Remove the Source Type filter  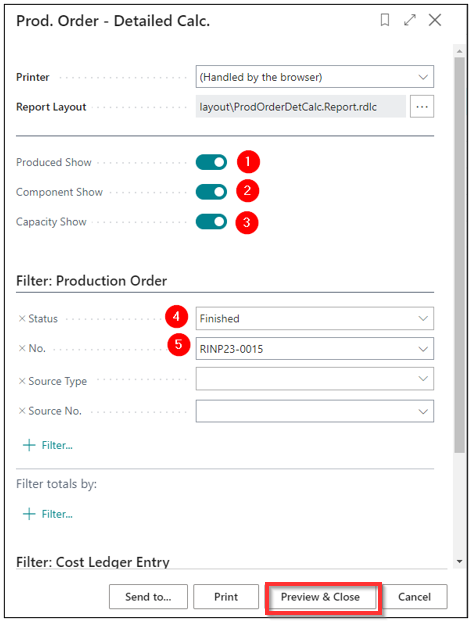[22, 381]
